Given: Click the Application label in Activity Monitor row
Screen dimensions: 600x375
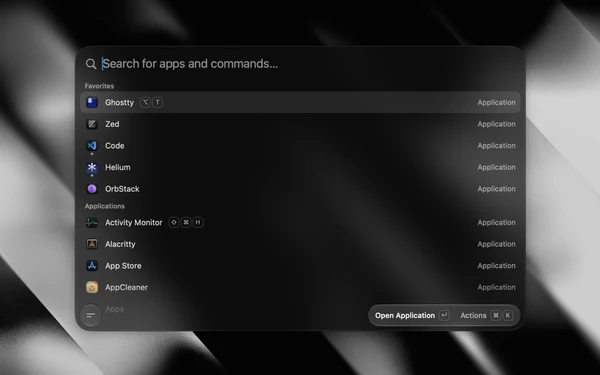Looking at the screenshot, I should [x=496, y=222].
